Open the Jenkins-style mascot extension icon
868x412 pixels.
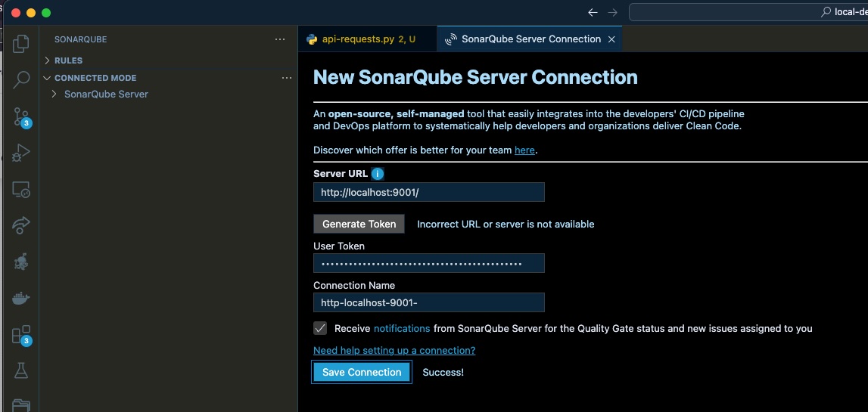pos(21,262)
